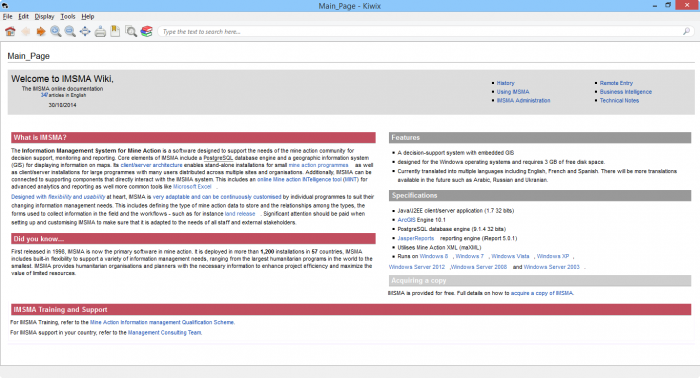Click the Windows Server 2003 link
Image resolution: width=700 pixels, height=378 pixels.
point(551,267)
